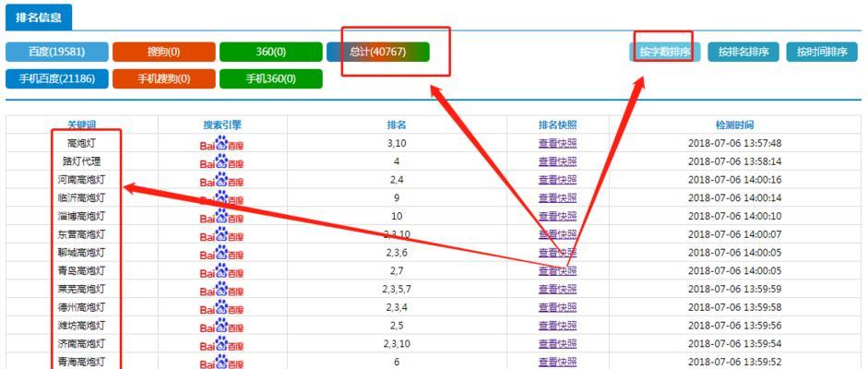Image resolution: width=868 pixels, height=369 pixels.
Task: Click Baidu logo in the 路灯代理 row
Action: pos(222,161)
